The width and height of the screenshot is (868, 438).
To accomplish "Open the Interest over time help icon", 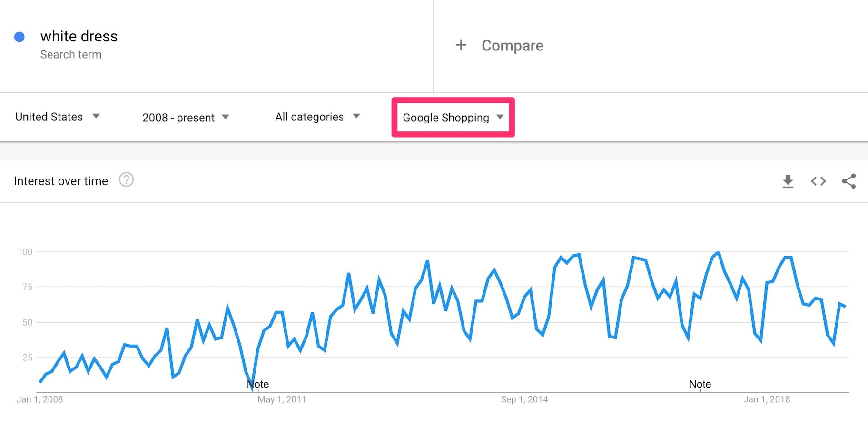I will point(126,180).
